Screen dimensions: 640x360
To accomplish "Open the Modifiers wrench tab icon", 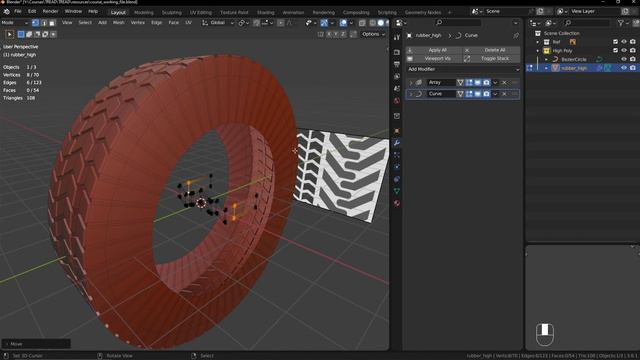I will pos(397,143).
